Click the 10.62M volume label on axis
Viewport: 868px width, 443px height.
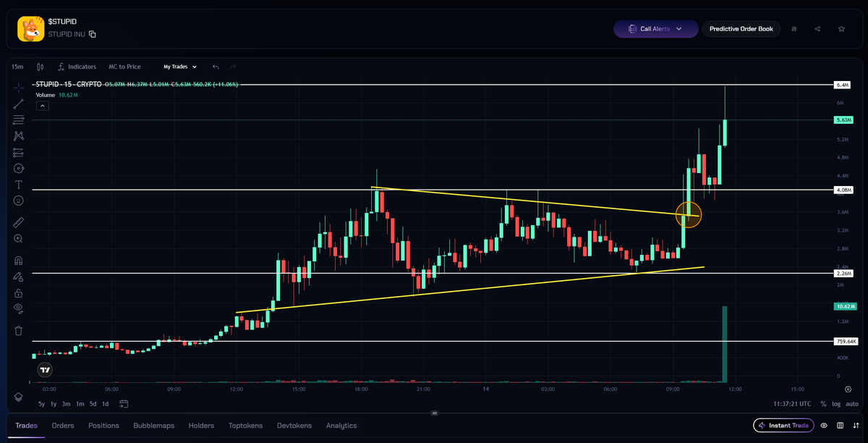pos(844,306)
